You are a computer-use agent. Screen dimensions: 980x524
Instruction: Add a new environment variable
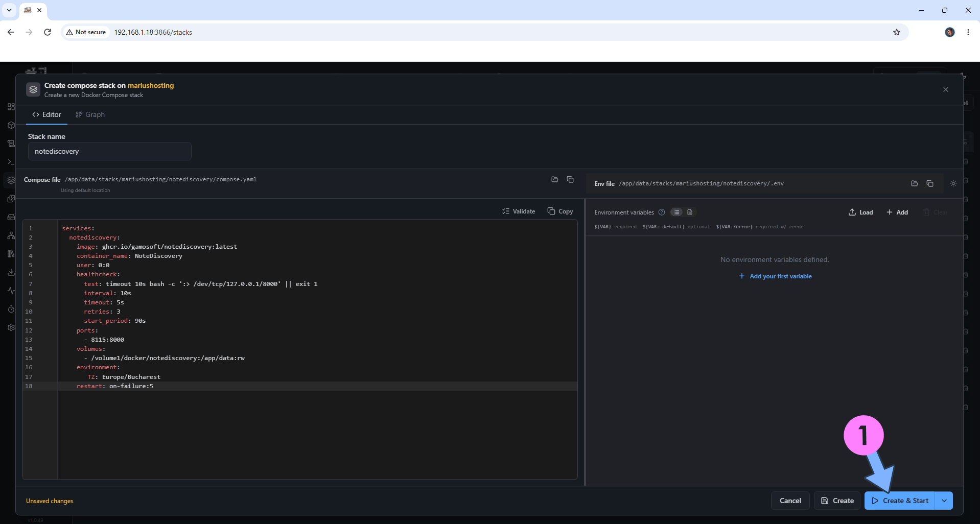click(x=897, y=212)
